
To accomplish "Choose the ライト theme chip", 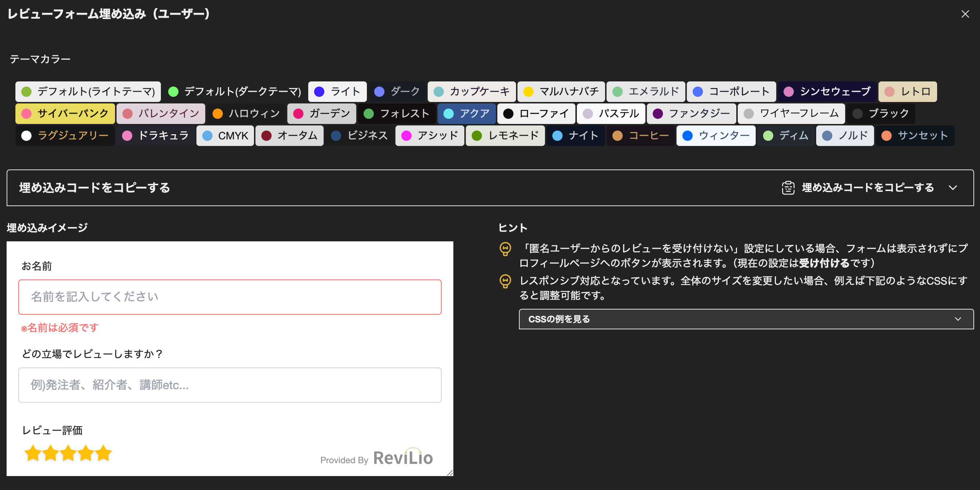I will coord(337,91).
